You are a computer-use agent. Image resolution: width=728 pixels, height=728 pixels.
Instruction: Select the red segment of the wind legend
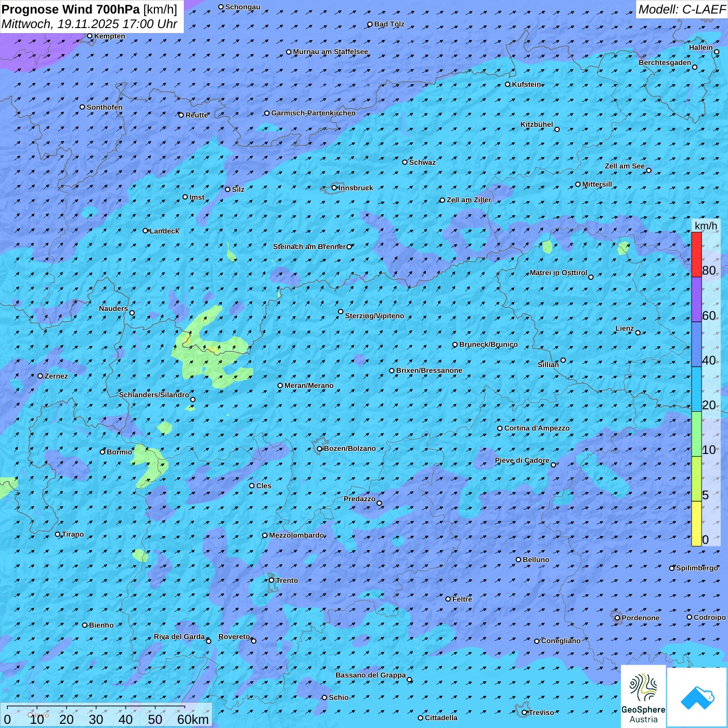click(696, 254)
